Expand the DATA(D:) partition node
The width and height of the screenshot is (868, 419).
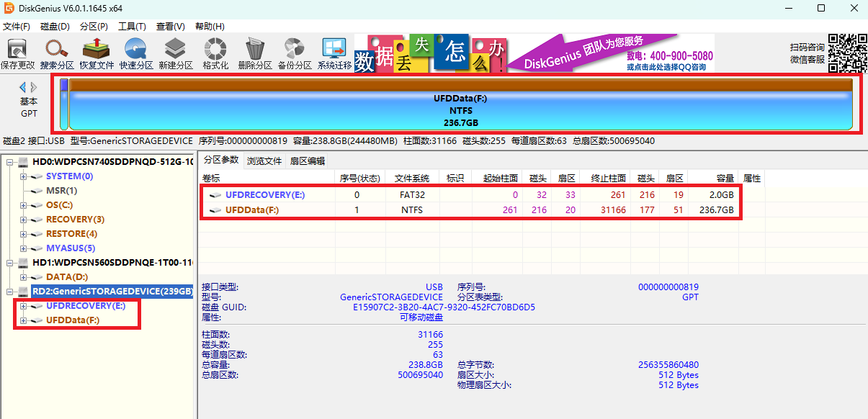coord(24,277)
